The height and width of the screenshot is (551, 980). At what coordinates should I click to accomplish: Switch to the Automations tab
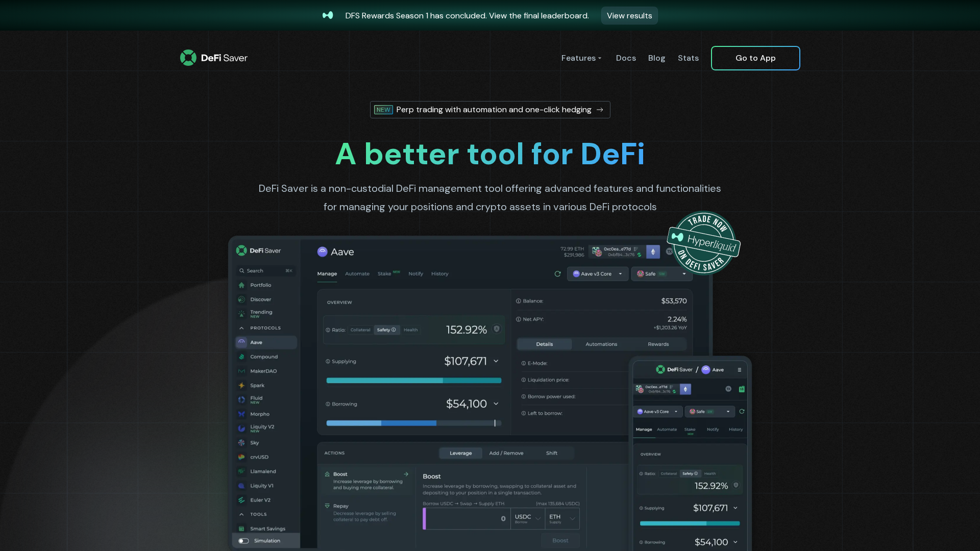point(601,344)
